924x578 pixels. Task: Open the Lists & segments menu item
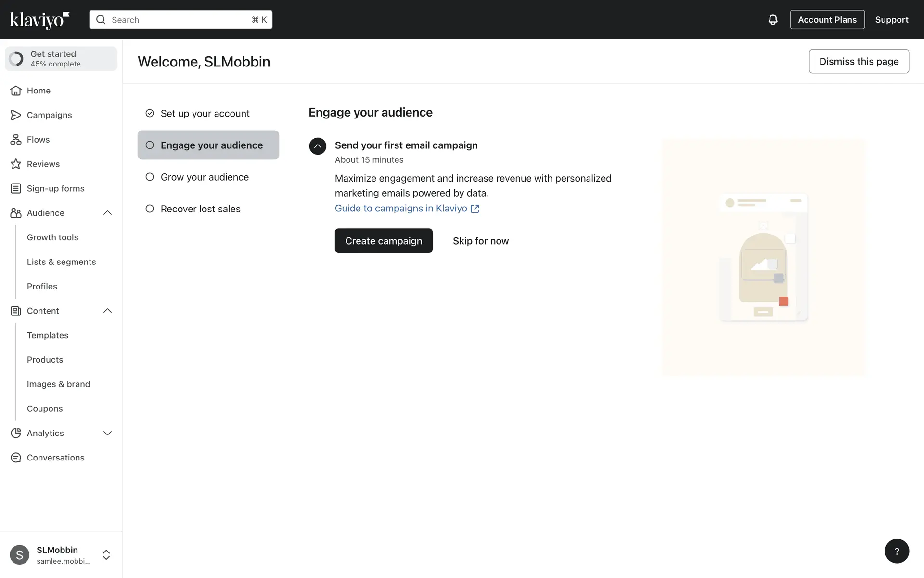tap(61, 262)
